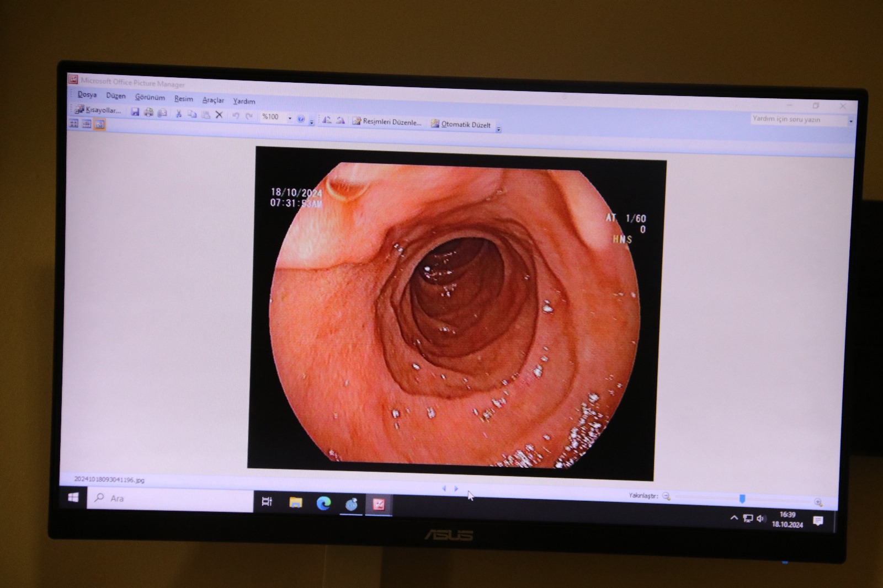
Task: Open the Düzen menu
Action: pyautogui.click(x=116, y=96)
